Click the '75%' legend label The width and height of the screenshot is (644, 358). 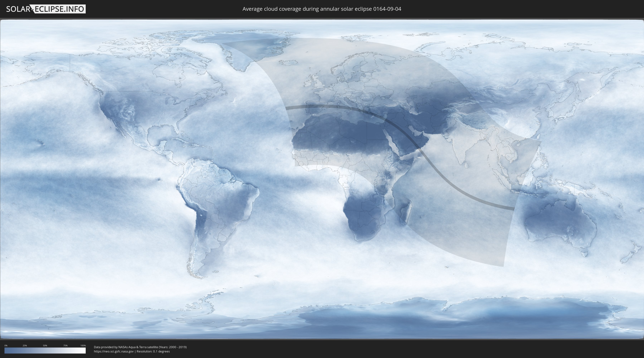[65, 345]
